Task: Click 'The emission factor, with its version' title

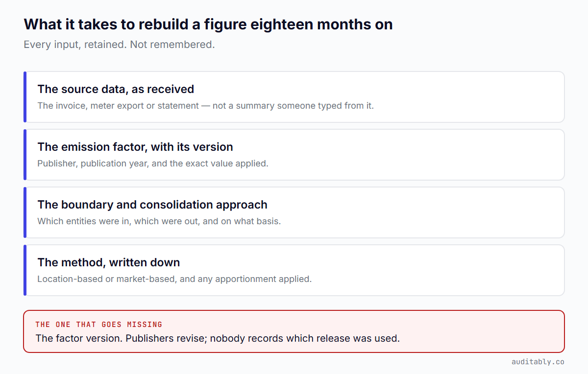Action: coord(135,147)
